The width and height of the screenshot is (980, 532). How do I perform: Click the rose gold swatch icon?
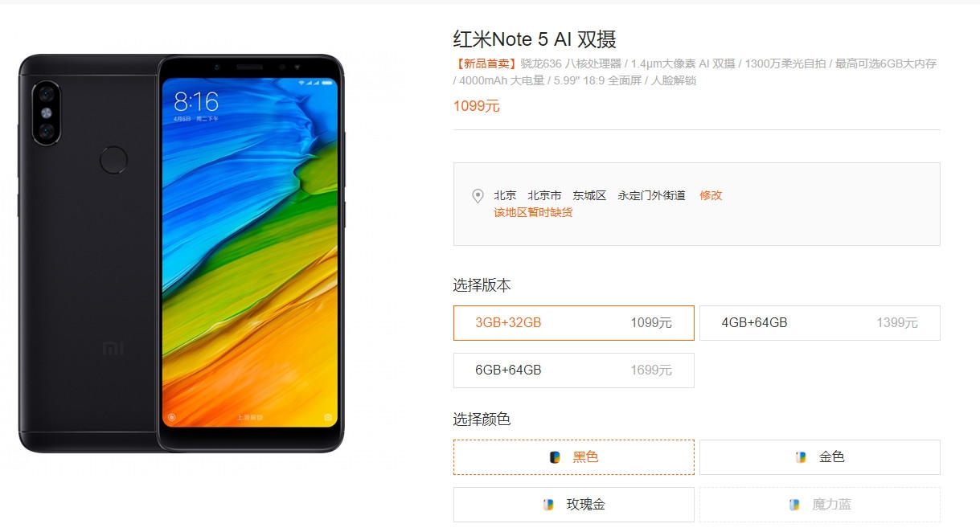pyautogui.click(x=548, y=505)
